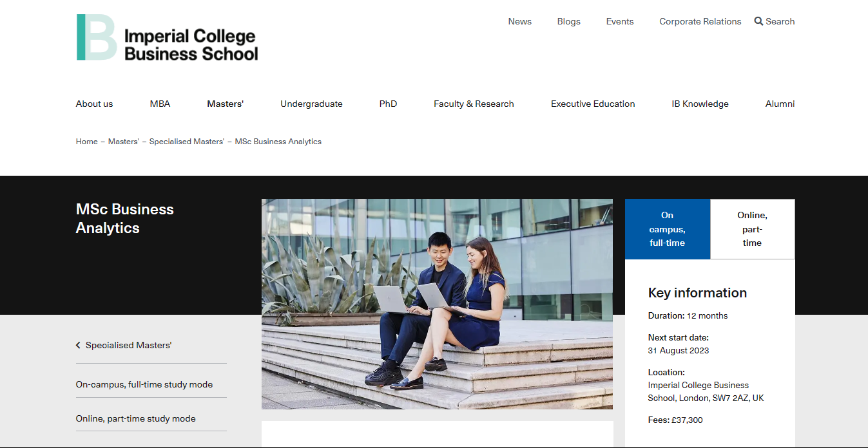The height and width of the screenshot is (448, 868).
Task: Open the About us menu
Action: pos(94,104)
